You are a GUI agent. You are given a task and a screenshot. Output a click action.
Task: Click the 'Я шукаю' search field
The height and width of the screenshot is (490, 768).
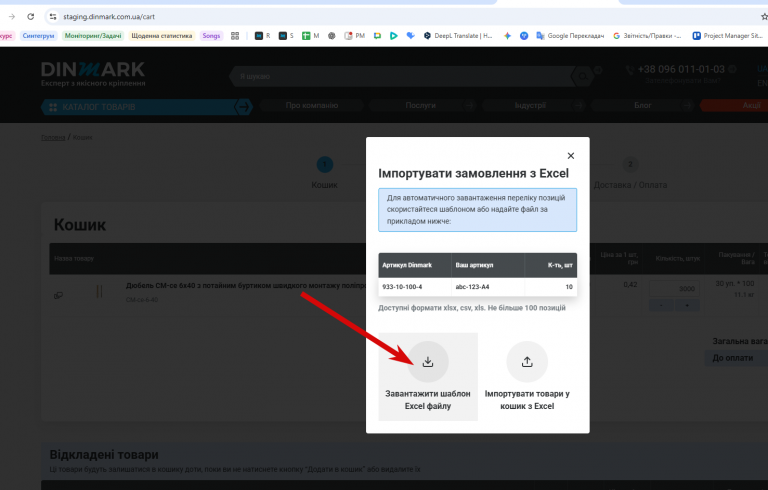[402, 76]
